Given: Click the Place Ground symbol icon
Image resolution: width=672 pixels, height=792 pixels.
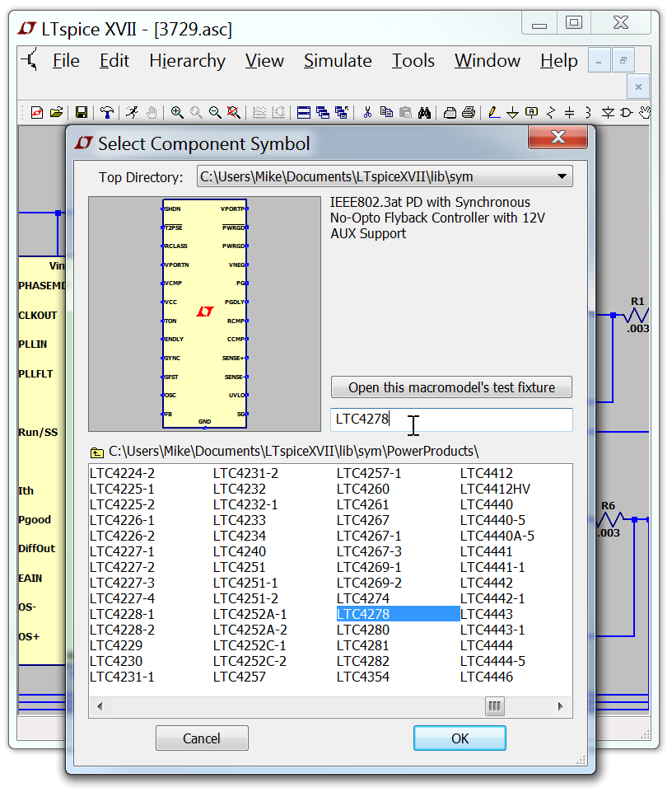Looking at the screenshot, I should click(x=512, y=112).
